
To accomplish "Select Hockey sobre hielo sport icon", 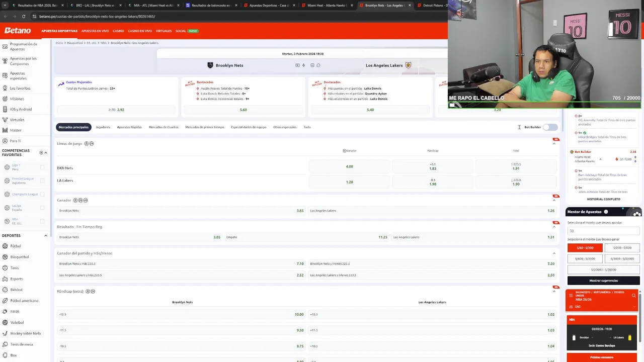I will pyautogui.click(x=5, y=333).
